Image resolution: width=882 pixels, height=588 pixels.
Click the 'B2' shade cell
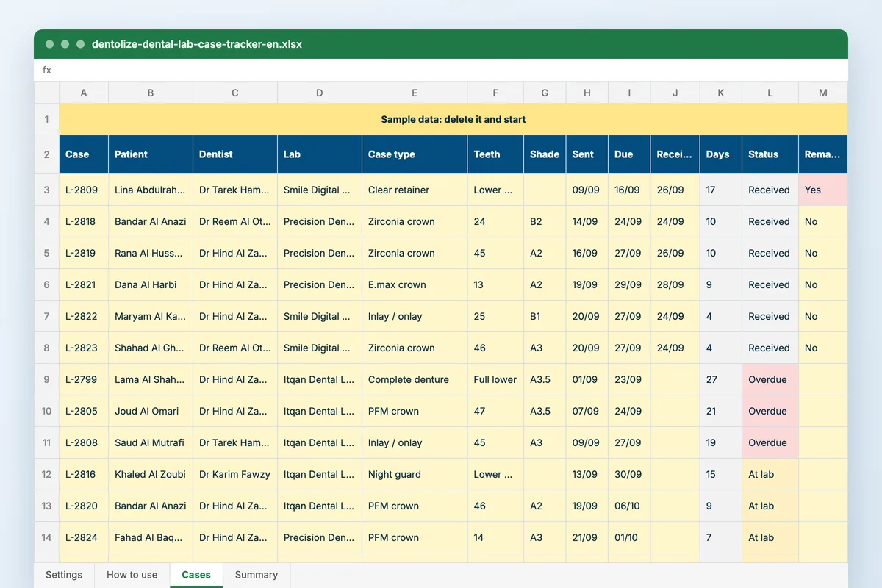click(x=545, y=221)
